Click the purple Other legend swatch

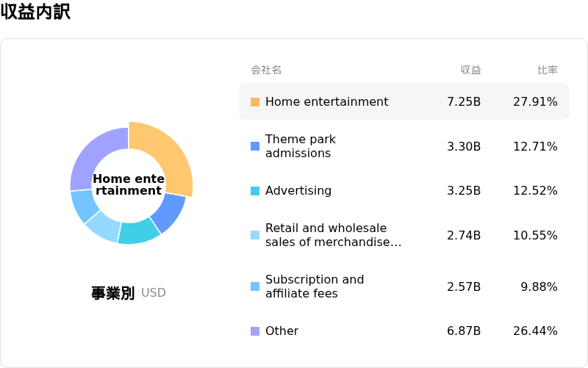coord(255,331)
